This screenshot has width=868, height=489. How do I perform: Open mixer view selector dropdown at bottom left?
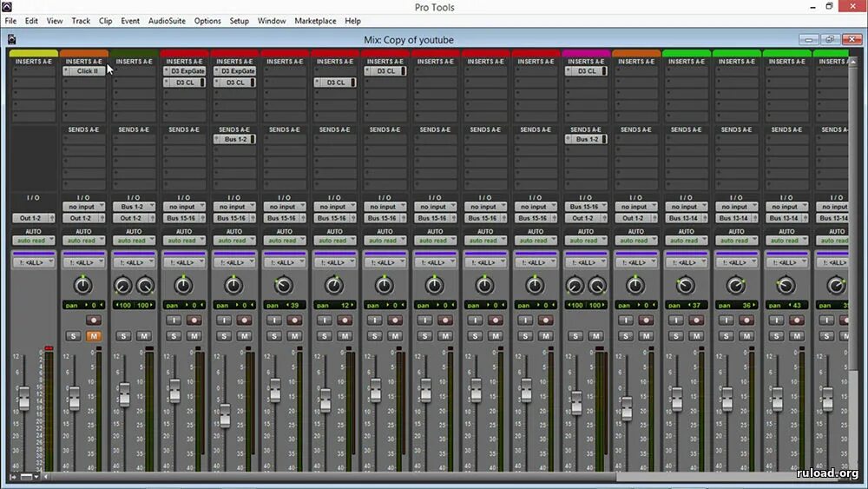[30, 476]
